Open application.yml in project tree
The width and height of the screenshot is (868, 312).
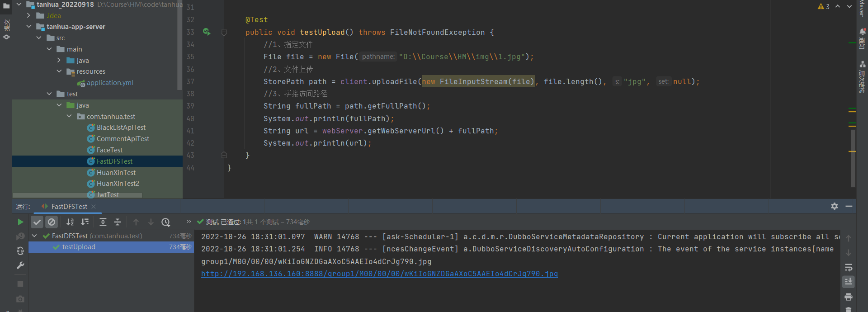110,83
